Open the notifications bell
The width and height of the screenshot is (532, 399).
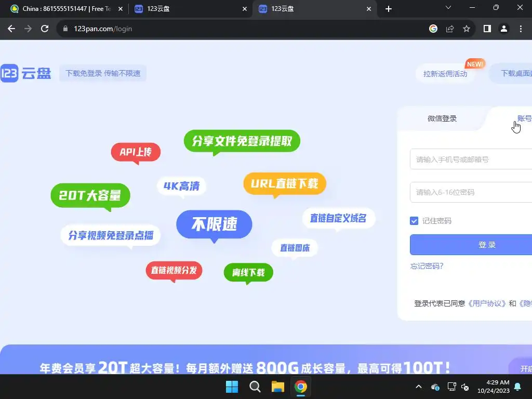click(518, 387)
